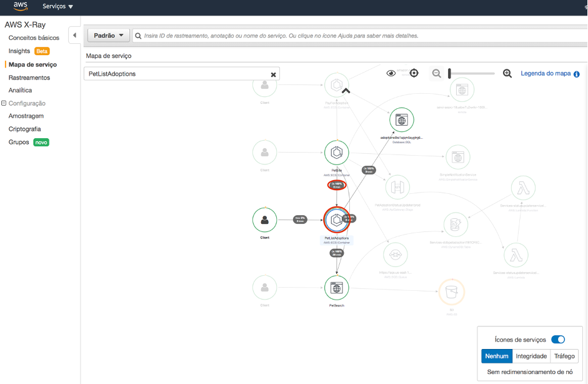This screenshot has height=384, width=588.
Task: Select the PetListAdoptions container node
Action: [x=336, y=220]
